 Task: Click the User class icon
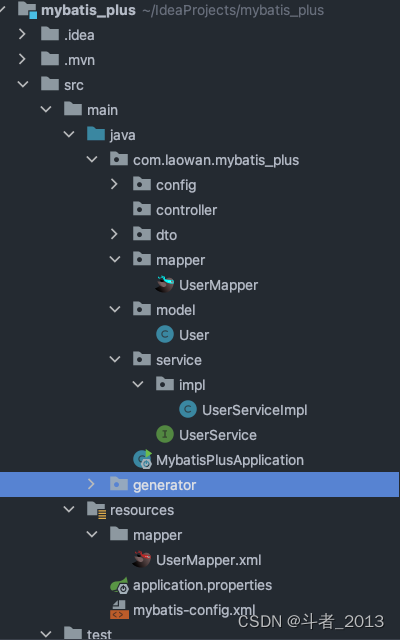[x=165, y=335]
